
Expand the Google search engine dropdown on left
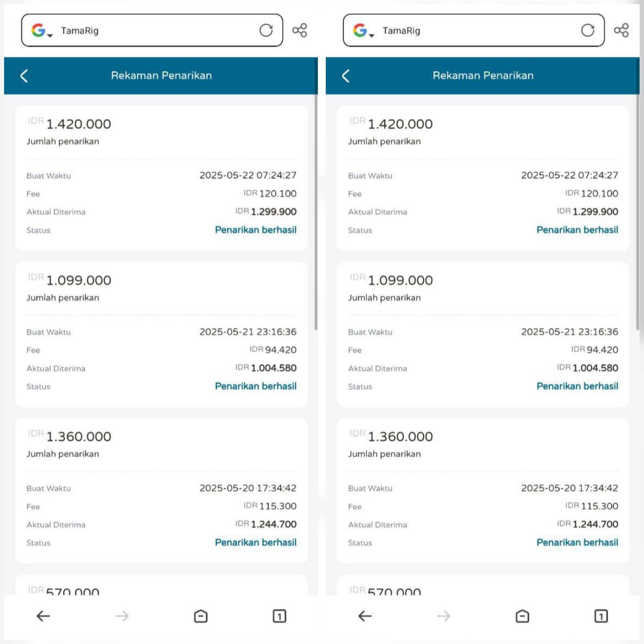[x=42, y=30]
